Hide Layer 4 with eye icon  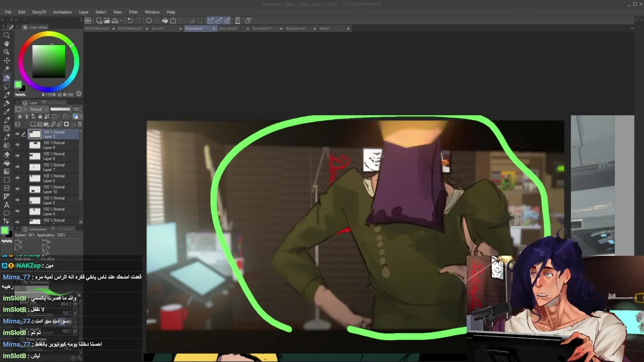17,211
